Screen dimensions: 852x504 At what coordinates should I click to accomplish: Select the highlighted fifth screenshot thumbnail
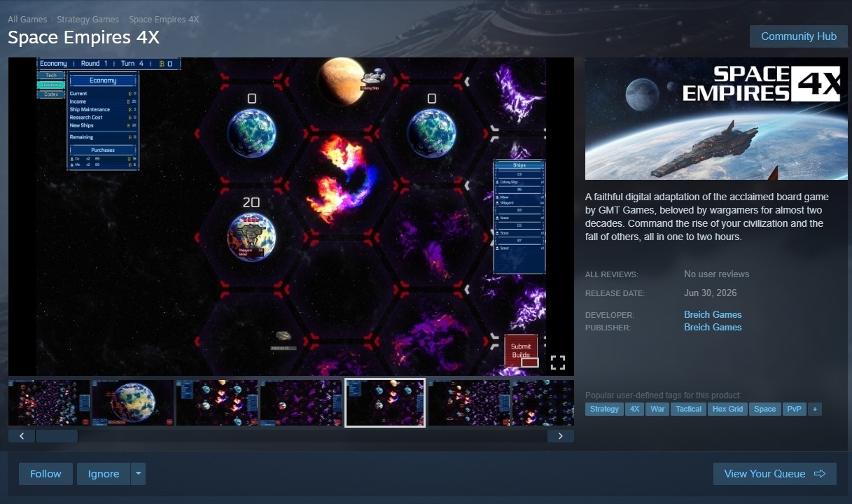pos(385,402)
